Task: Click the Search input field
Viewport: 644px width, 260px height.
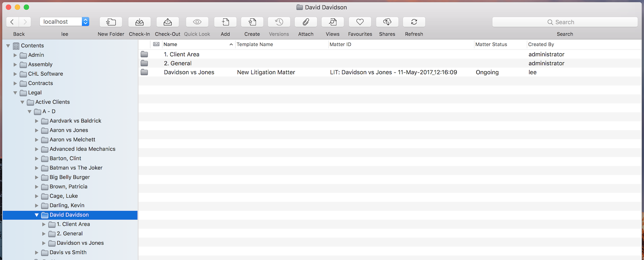Action: point(565,22)
